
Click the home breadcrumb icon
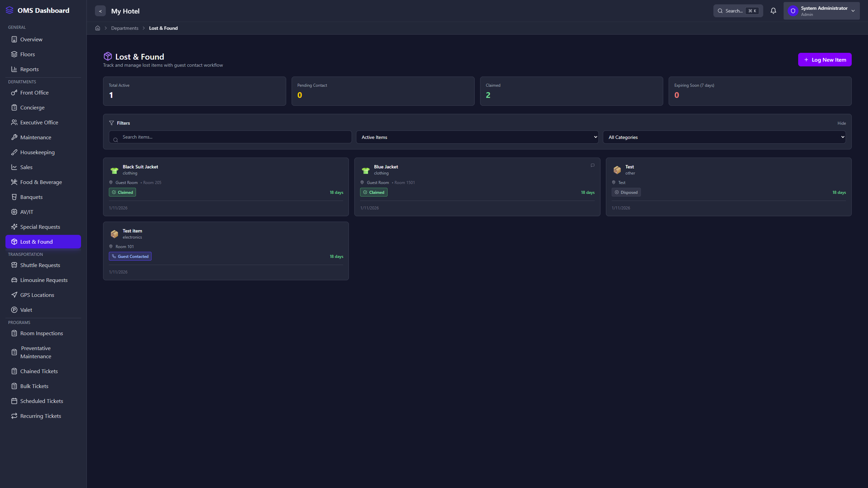click(98, 28)
